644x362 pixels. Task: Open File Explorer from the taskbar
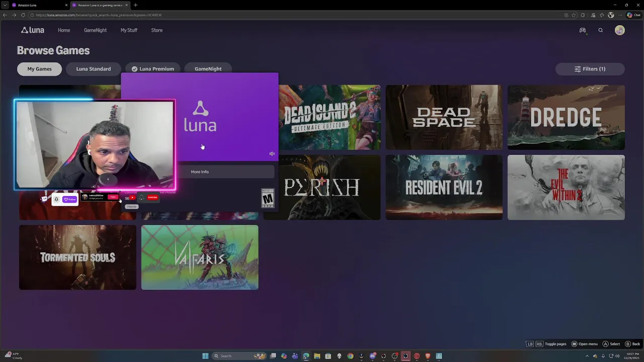pyautogui.click(x=317, y=356)
